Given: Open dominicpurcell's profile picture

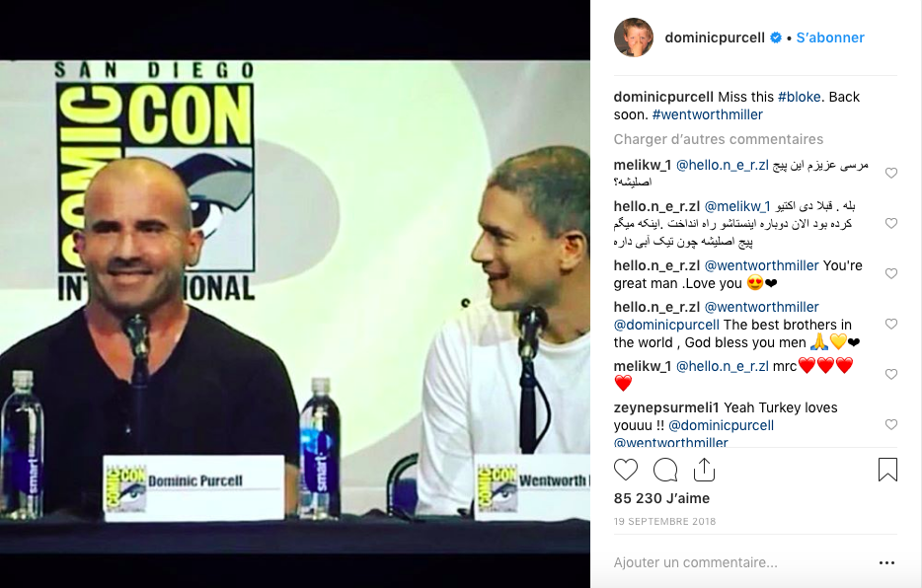Looking at the screenshot, I should pos(634,37).
